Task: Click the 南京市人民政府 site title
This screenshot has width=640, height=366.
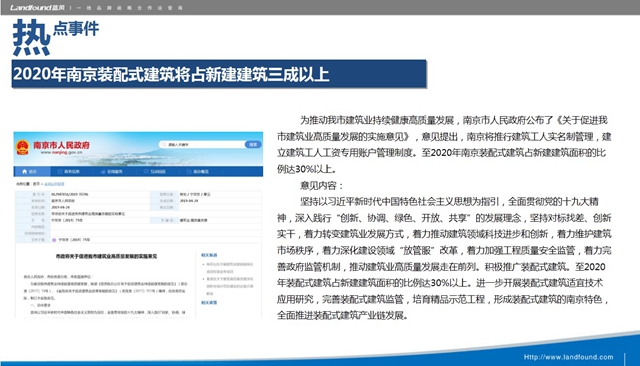Action: (61, 145)
